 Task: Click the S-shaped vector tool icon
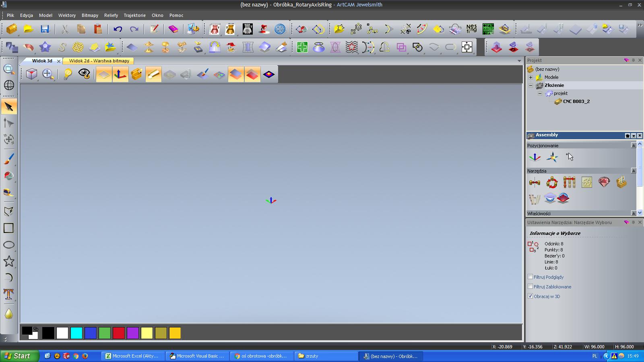click(x=61, y=47)
